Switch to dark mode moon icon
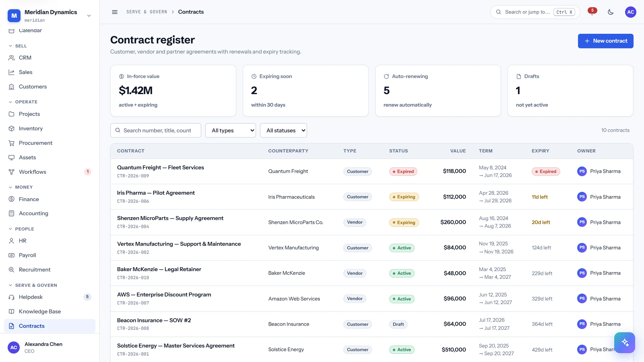 point(611,12)
